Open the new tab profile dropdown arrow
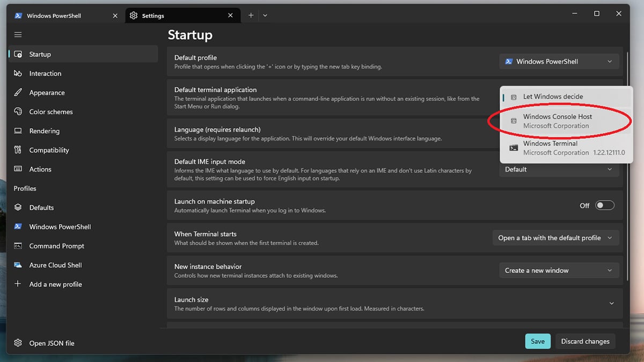 point(265,16)
